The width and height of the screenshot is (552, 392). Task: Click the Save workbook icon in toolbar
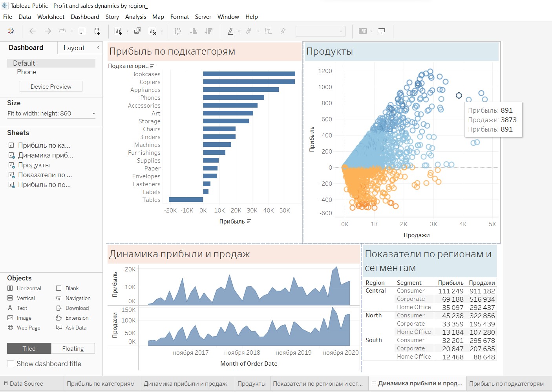(x=82, y=31)
